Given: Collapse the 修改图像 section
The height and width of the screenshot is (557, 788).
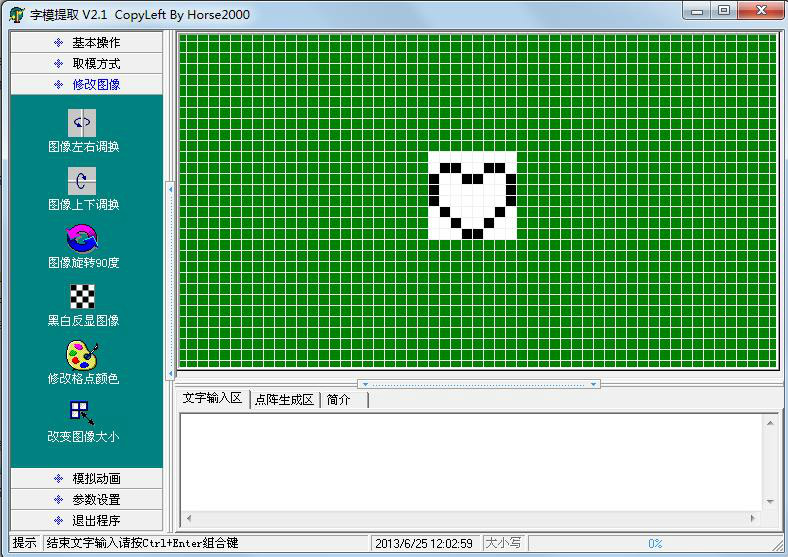Looking at the screenshot, I should point(87,84).
